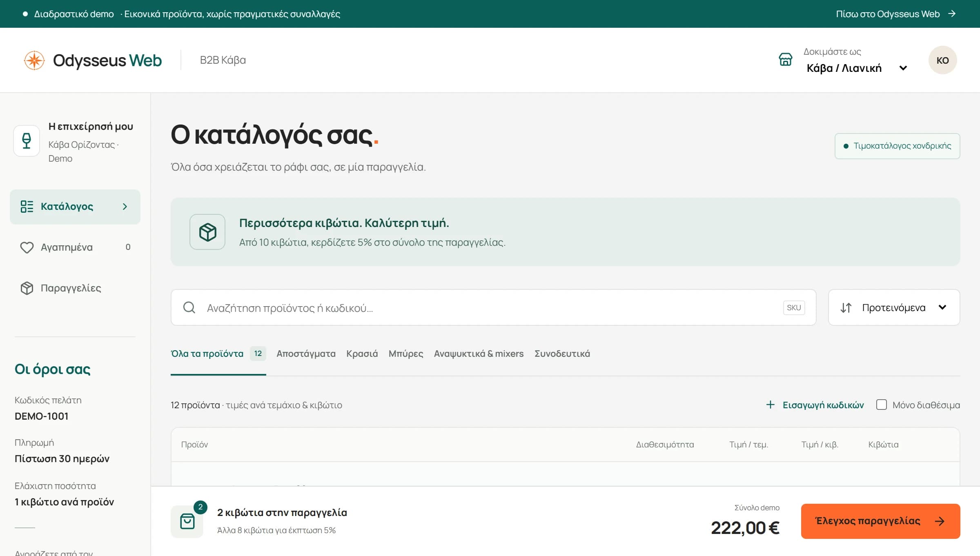The width and height of the screenshot is (980, 556).
Task: Open Αγαπημένα in the sidebar
Action: pyautogui.click(x=75, y=247)
